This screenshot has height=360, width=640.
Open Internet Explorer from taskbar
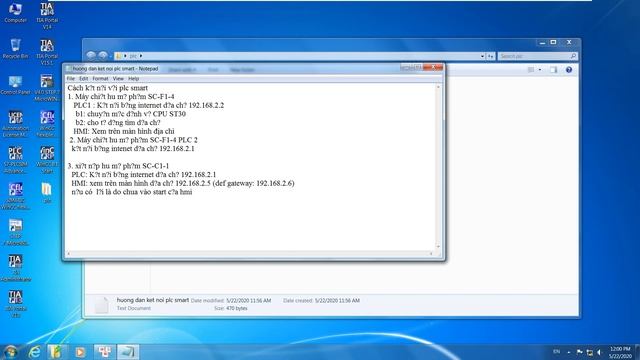point(35,352)
